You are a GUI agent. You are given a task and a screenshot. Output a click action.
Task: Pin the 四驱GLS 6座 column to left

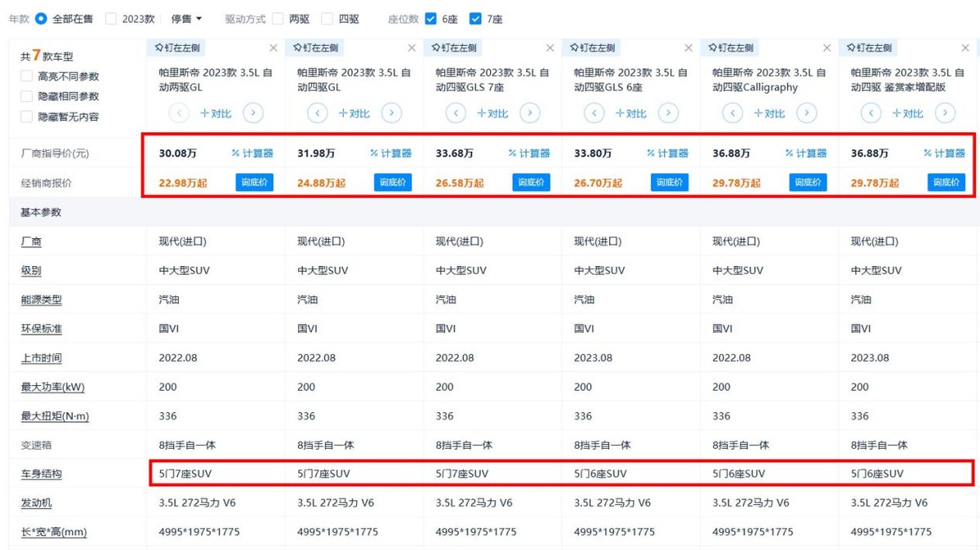[593, 48]
